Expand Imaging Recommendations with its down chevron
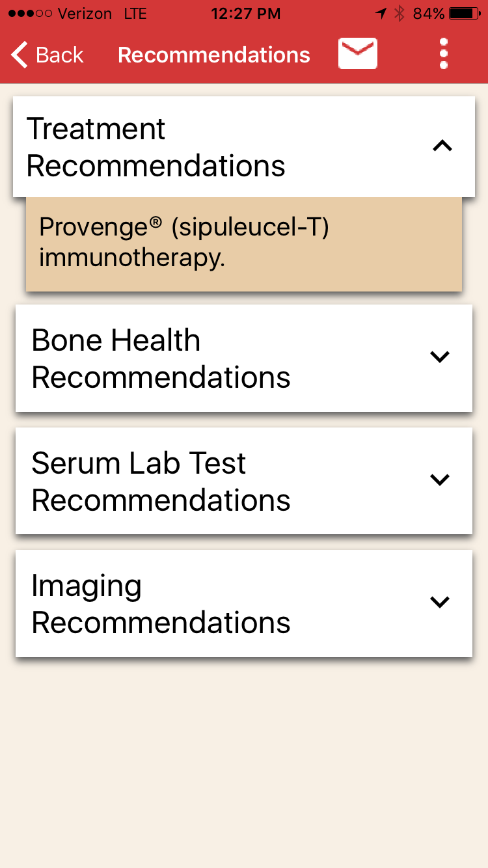488x868 pixels. (x=441, y=602)
